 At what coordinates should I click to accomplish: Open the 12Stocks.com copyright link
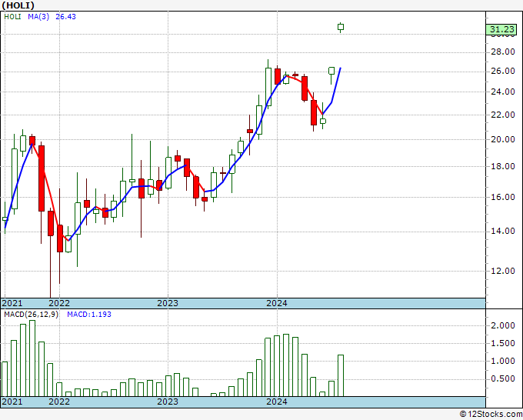pyautogui.click(x=491, y=414)
